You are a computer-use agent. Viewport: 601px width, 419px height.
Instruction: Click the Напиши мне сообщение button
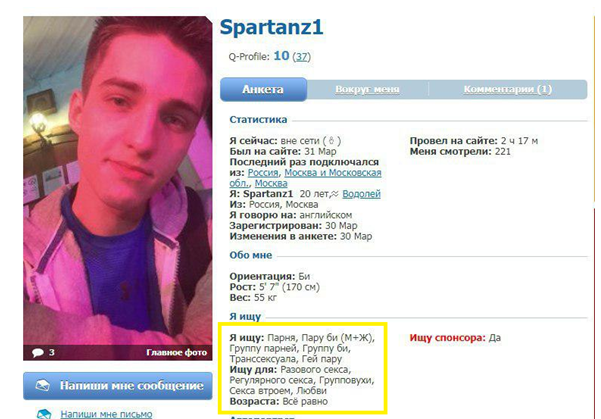click(118, 386)
